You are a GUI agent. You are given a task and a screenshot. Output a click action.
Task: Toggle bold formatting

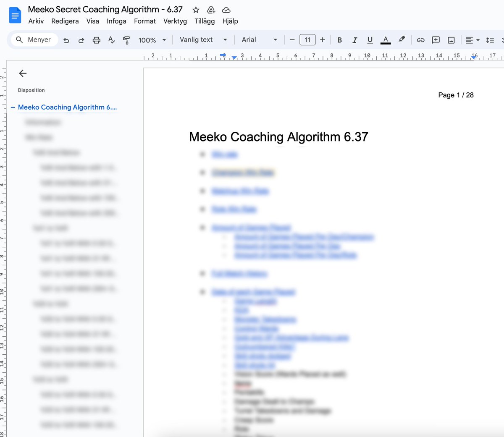[x=340, y=40]
